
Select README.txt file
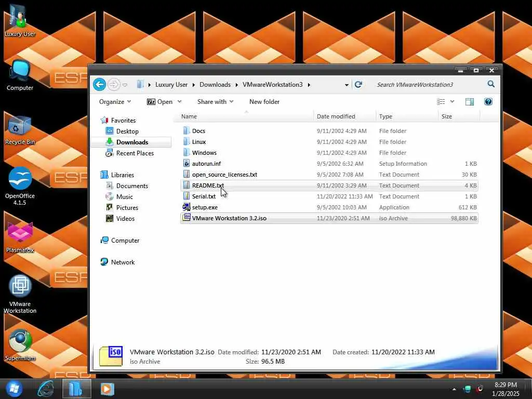329,185
